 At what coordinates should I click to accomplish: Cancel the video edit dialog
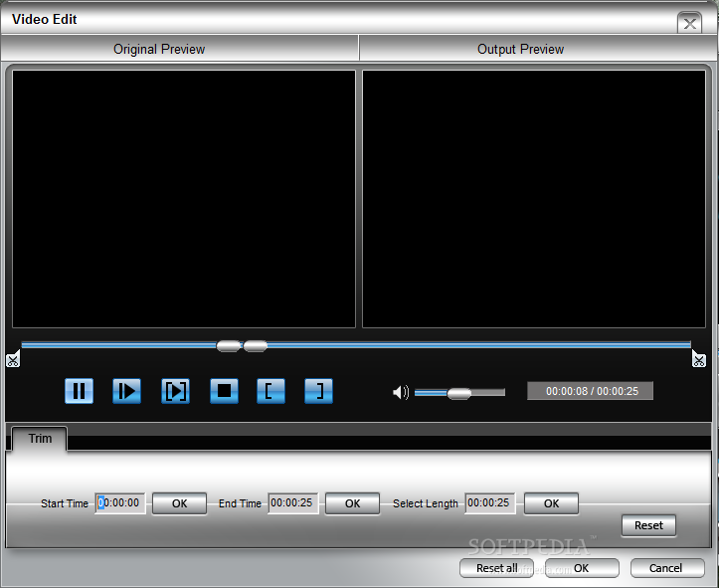tap(667, 568)
